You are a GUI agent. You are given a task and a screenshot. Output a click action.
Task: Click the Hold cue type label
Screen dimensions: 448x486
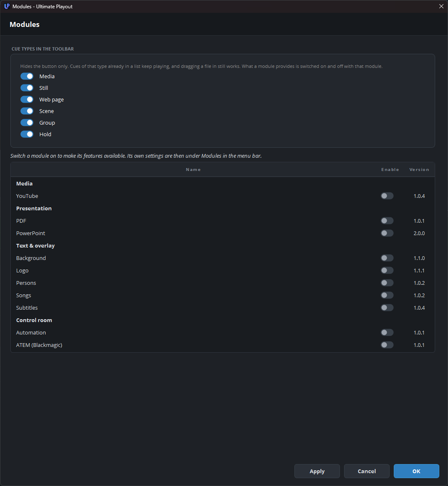45,134
